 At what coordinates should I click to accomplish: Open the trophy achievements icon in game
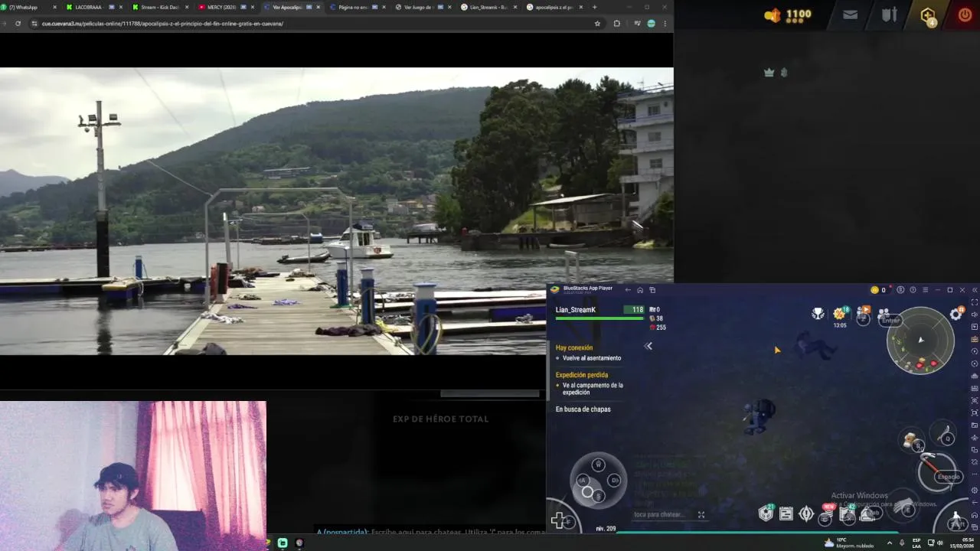(818, 313)
